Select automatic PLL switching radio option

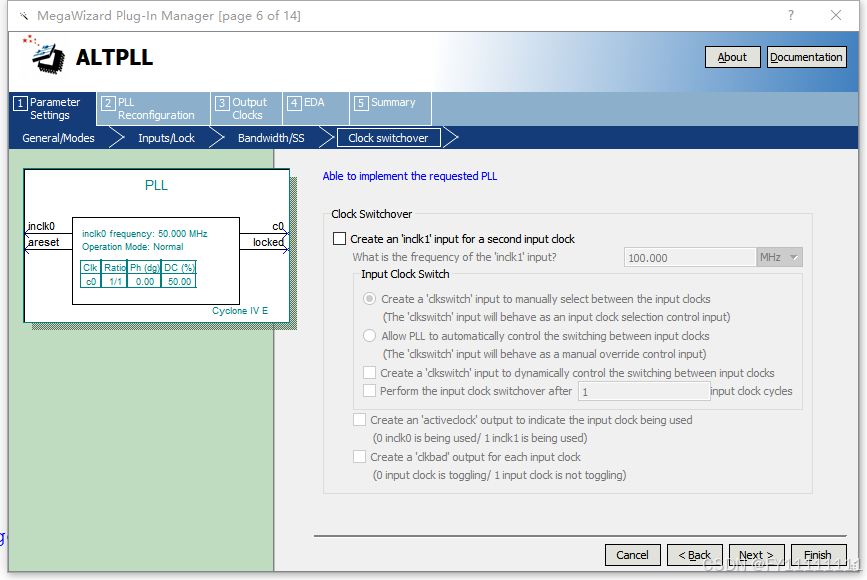point(369,336)
